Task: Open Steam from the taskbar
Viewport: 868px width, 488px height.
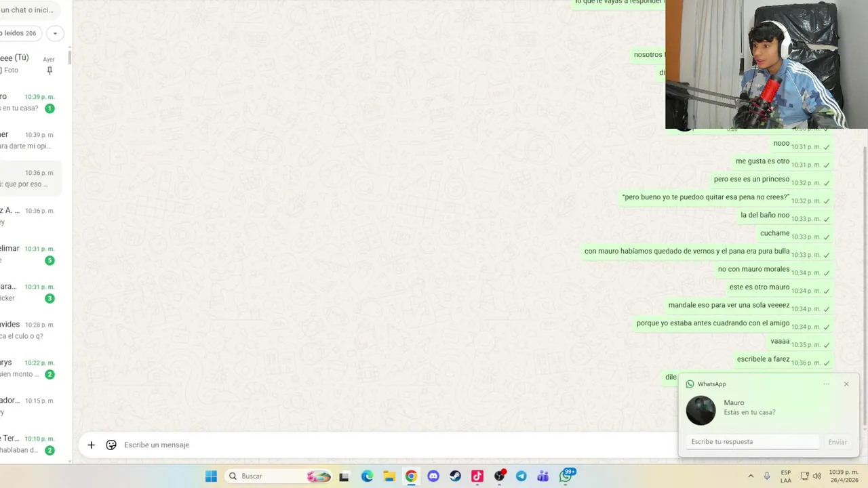Action: coord(455,476)
